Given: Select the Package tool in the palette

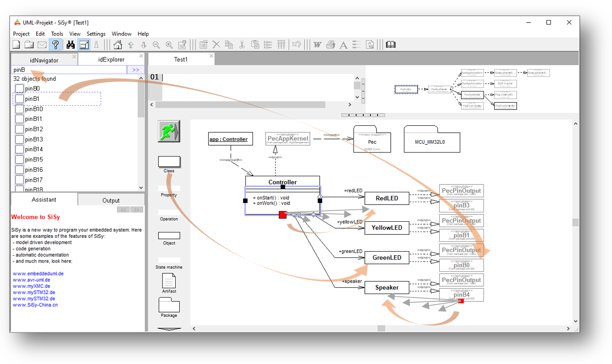Looking at the screenshot, I should click(169, 306).
